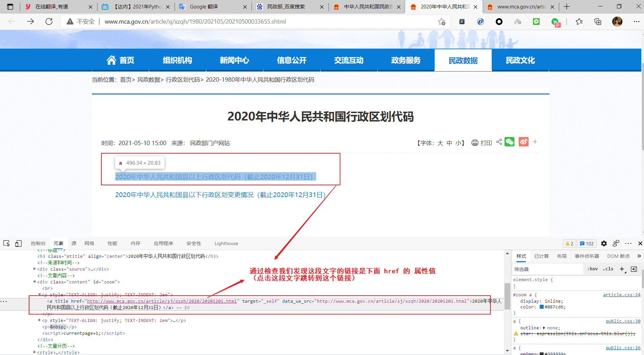The height and width of the screenshot is (355, 644).
Task: Open the 民政数据 navigation menu
Action: click(x=463, y=60)
